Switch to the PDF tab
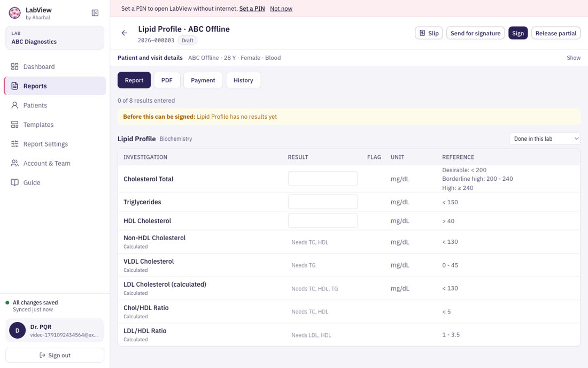 click(x=167, y=80)
